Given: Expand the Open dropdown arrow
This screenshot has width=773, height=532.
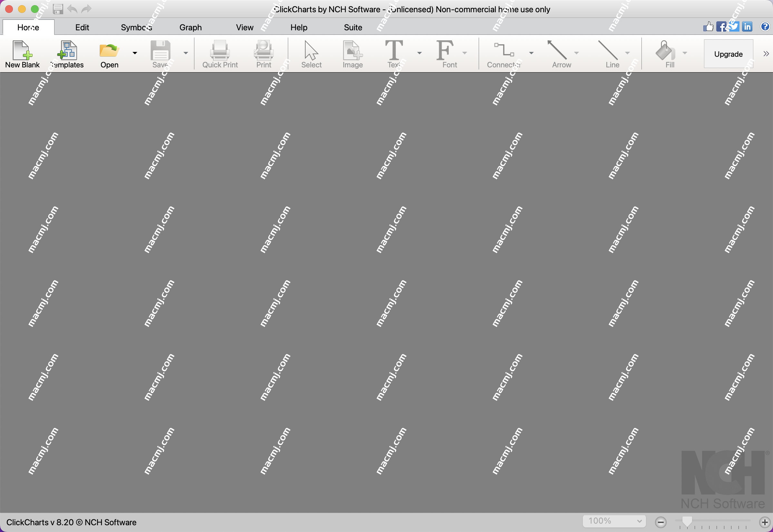Looking at the screenshot, I should 135,53.
